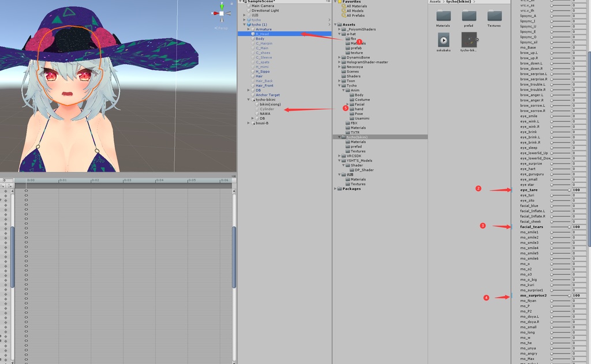This screenshot has width=591, height=364.
Task: Click the 0:01 mark on the timeline ruler
Action: pyautogui.click(x=62, y=180)
